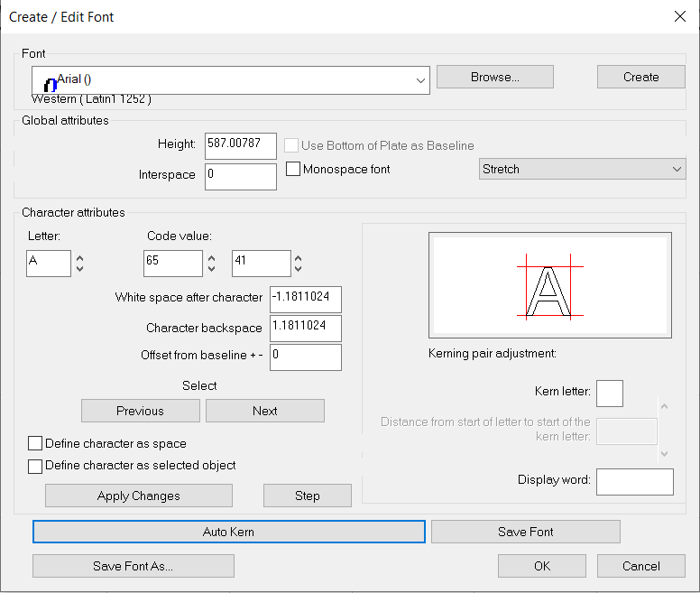
Task: Go to Next character
Action: pyautogui.click(x=265, y=411)
